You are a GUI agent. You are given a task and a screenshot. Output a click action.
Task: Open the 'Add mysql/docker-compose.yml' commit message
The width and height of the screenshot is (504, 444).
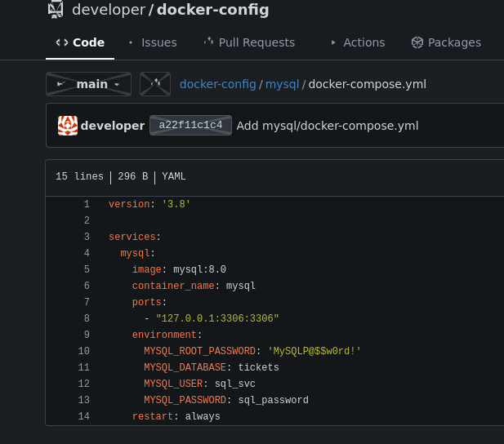pos(327,126)
